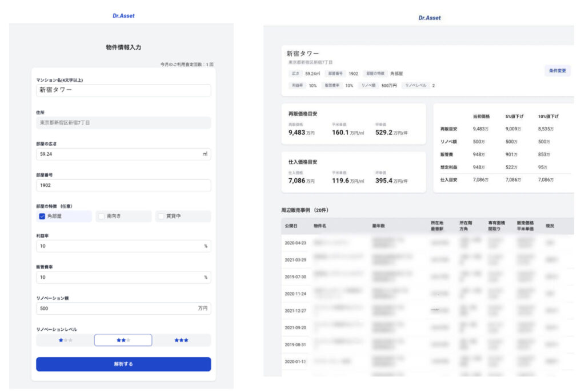Image resolution: width=585 pixels, height=392 pixels.
Task: Click the 解析する button
Action: click(x=123, y=364)
